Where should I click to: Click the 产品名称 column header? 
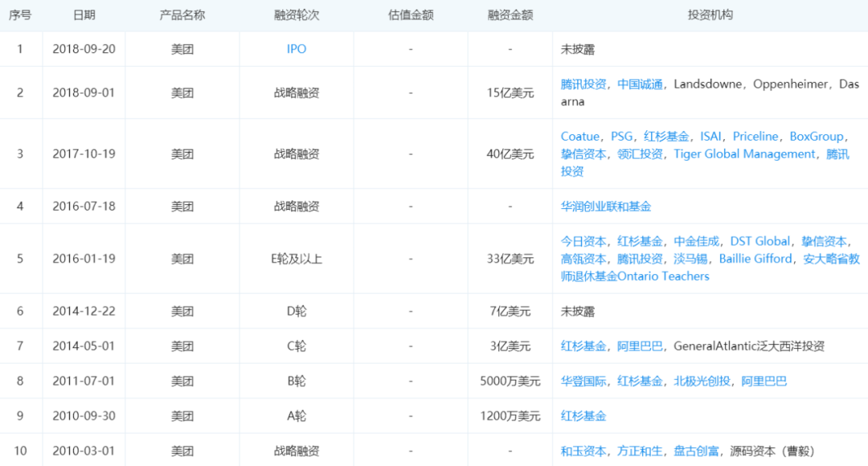pos(182,15)
